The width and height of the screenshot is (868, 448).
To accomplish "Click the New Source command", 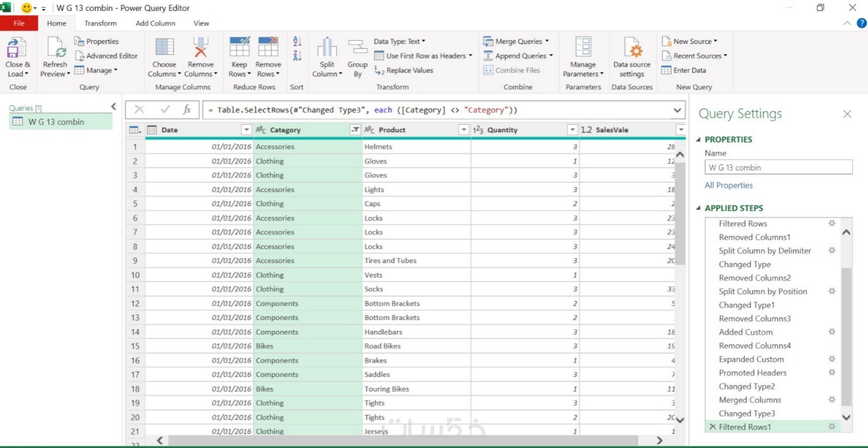I will click(x=689, y=41).
